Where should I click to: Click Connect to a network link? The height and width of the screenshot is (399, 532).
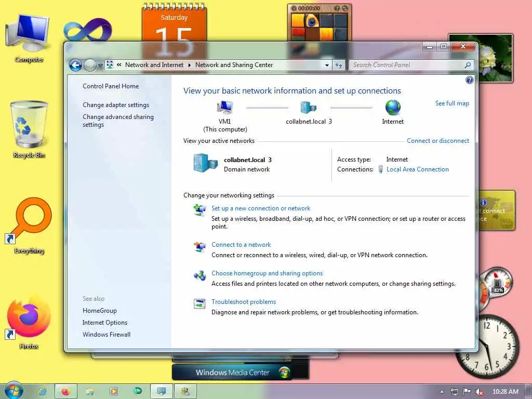[x=241, y=245]
